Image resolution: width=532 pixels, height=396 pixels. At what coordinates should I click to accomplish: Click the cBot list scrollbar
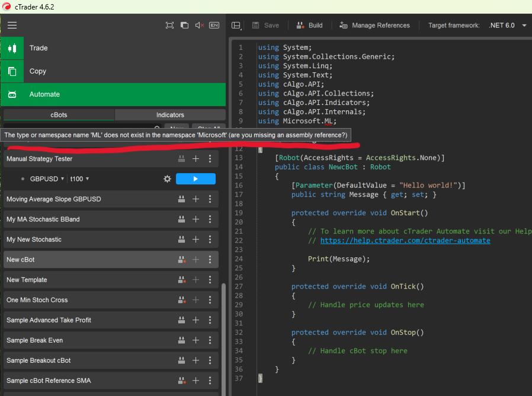tap(223, 340)
